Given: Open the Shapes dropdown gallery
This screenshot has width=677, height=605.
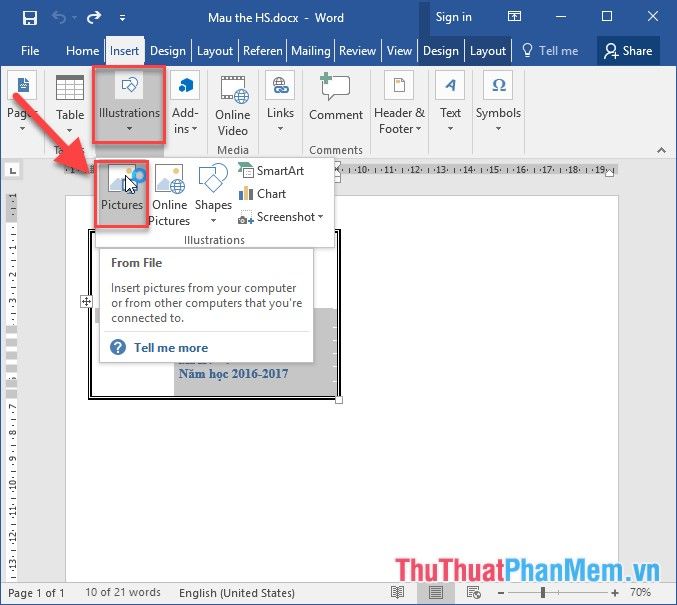Looking at the screenshot, I should tap(213, 194).
